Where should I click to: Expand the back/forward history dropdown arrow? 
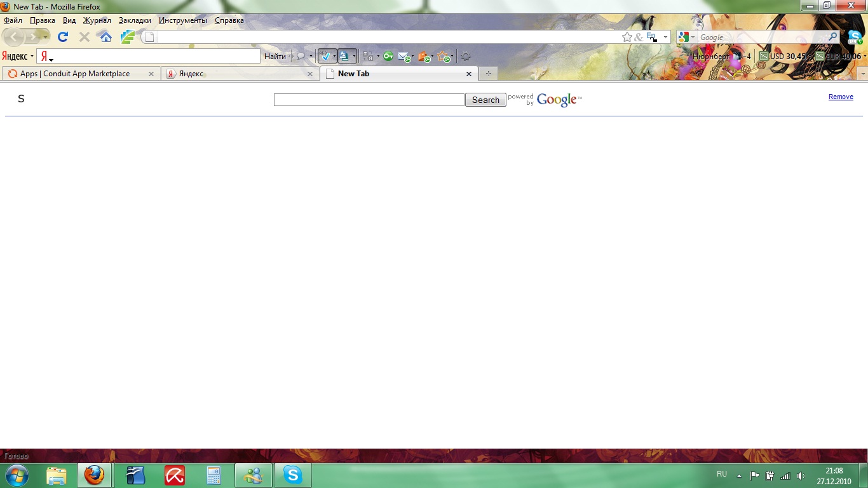[45, 37]
